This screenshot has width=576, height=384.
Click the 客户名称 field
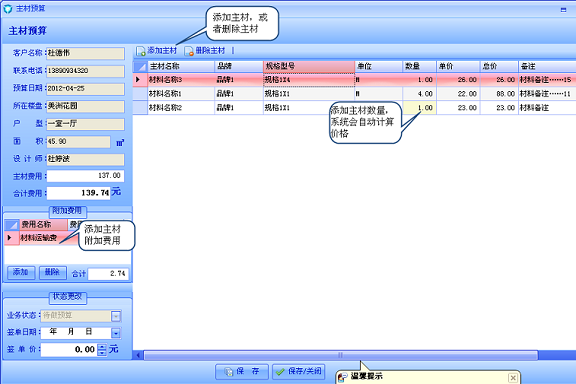click(x=85, y=53)
